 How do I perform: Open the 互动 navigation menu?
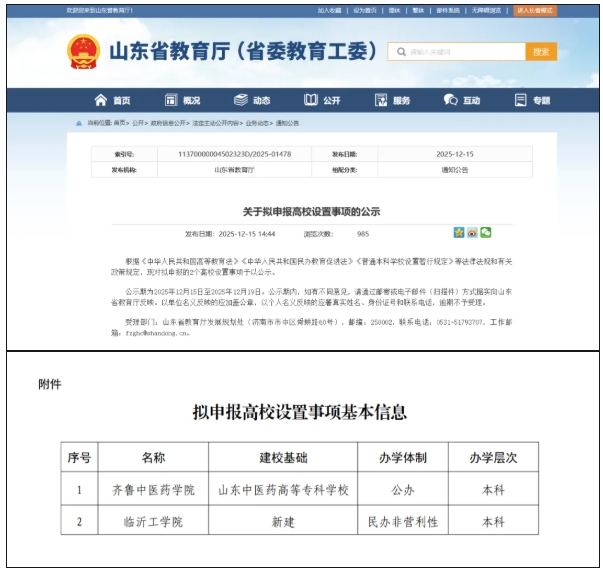pyautogui.click(x=461, y=100)
